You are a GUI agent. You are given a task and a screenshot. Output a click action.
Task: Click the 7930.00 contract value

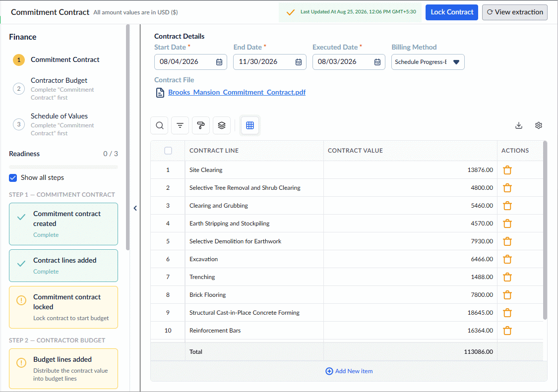(x=482, y=241)
